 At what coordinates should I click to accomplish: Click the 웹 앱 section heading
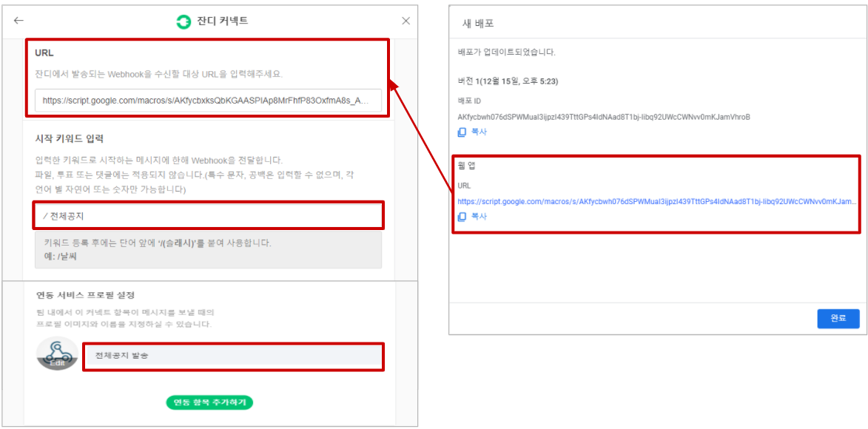pos(466,166)
